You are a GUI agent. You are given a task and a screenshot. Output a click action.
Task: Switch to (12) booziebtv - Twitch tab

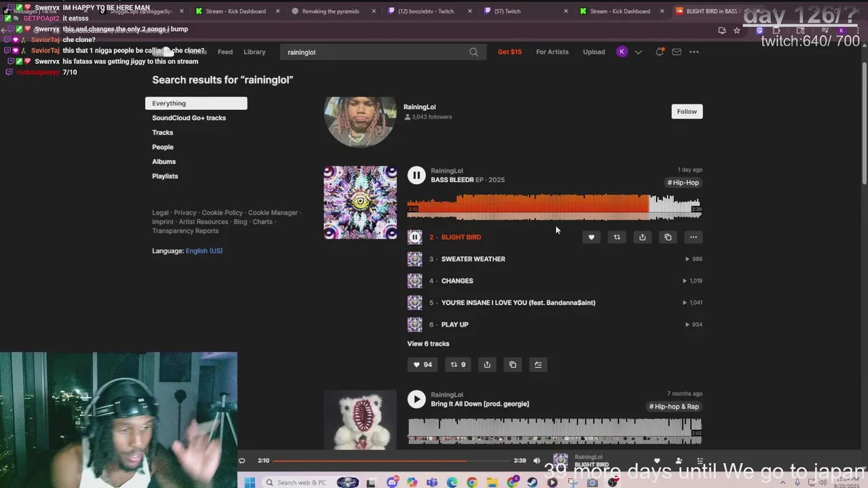click(426, 11)
